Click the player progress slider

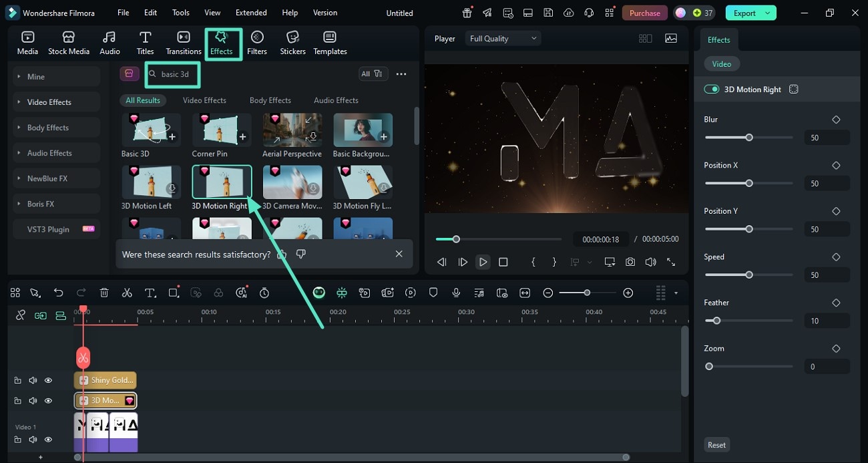pos(499,239)
